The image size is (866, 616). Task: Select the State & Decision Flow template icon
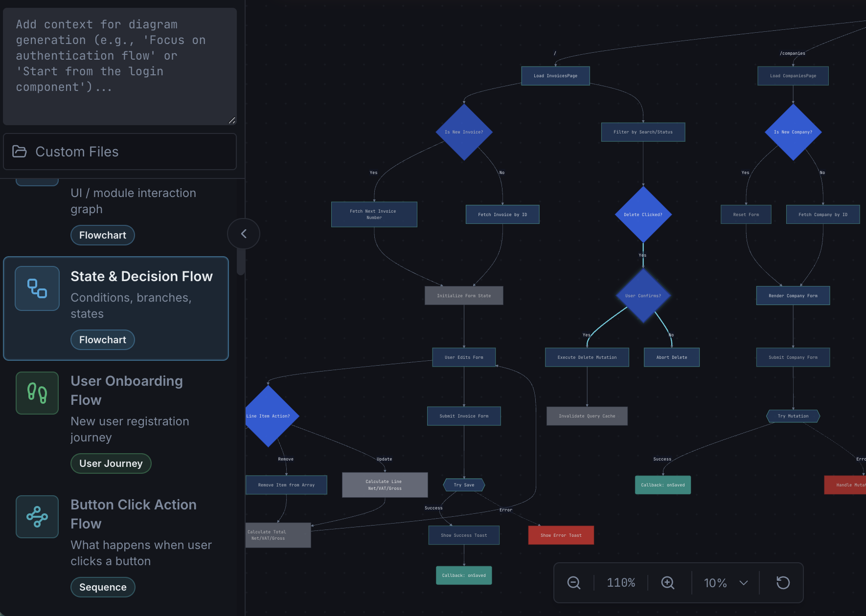click(x=37, y=288)
